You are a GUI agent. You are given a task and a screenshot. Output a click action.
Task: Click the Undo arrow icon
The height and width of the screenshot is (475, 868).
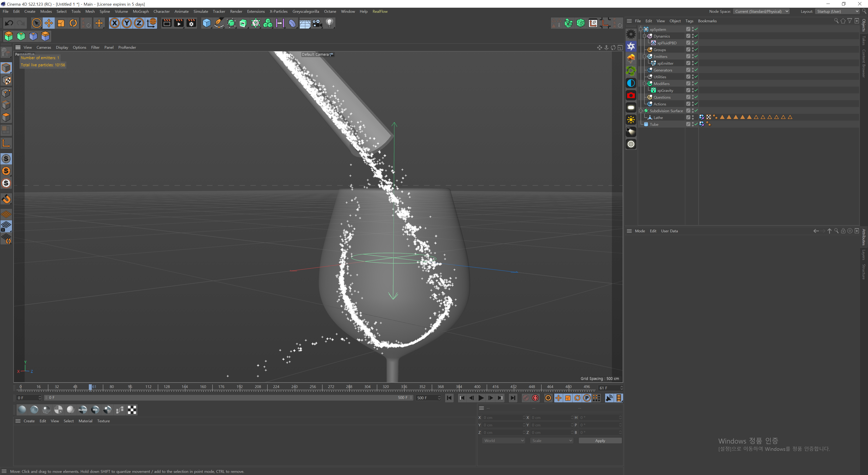point(9,23)
